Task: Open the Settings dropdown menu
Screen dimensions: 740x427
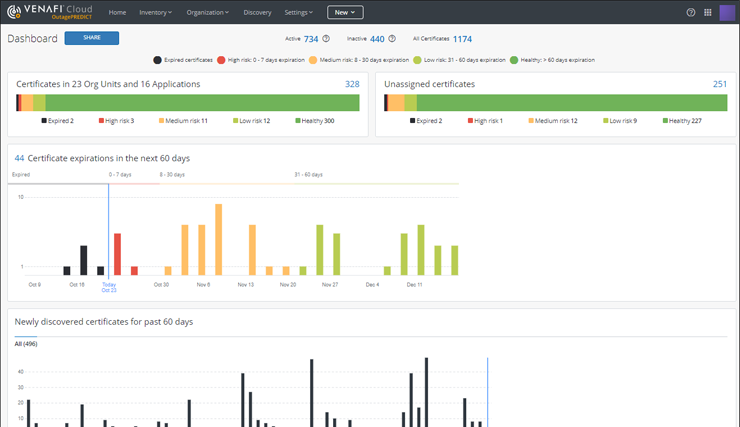Action: tap(298, 13)
